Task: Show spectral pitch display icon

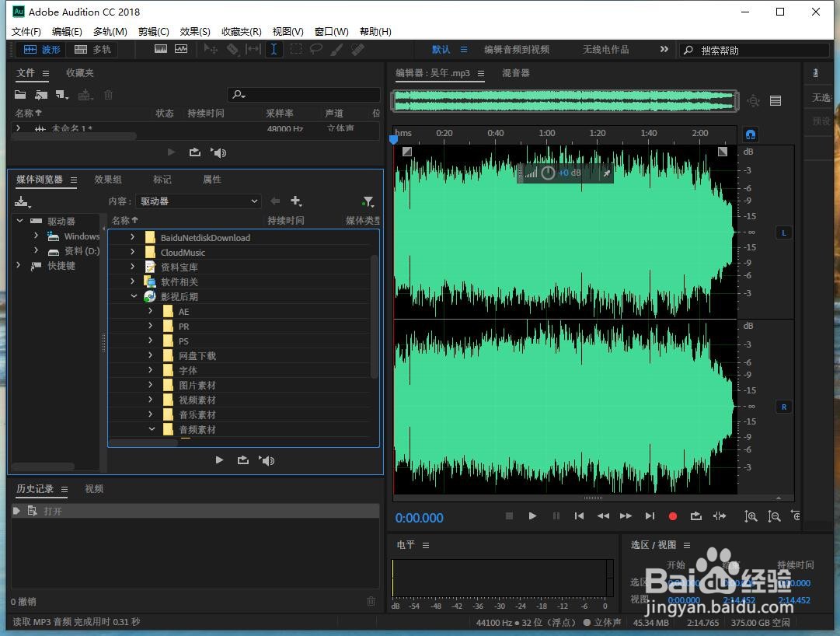Action: pyautogui.click(x=181, y=49)
